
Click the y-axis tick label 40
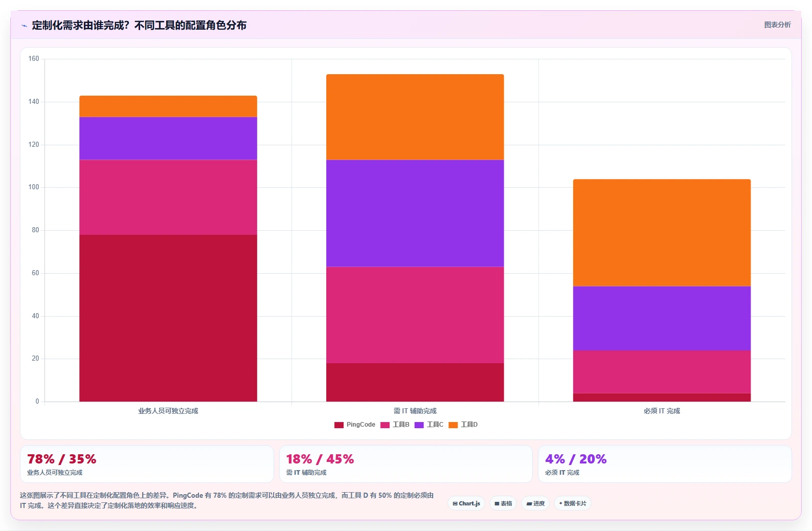(35, 316)
